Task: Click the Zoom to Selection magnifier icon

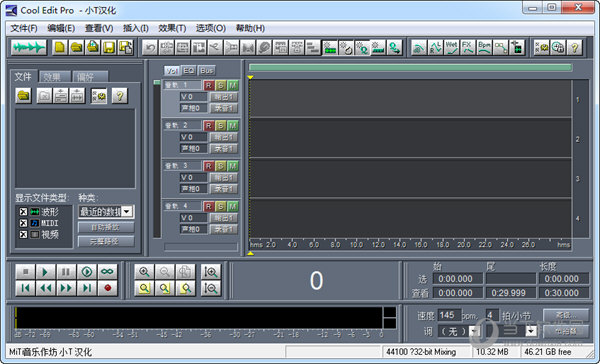Action: point(144,288)
